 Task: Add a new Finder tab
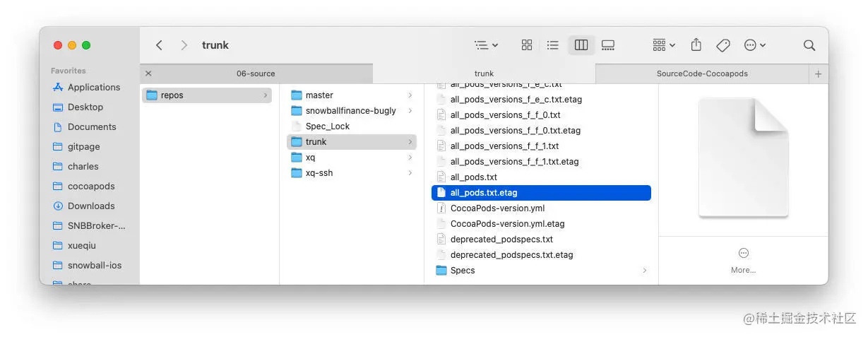(819, 73)
